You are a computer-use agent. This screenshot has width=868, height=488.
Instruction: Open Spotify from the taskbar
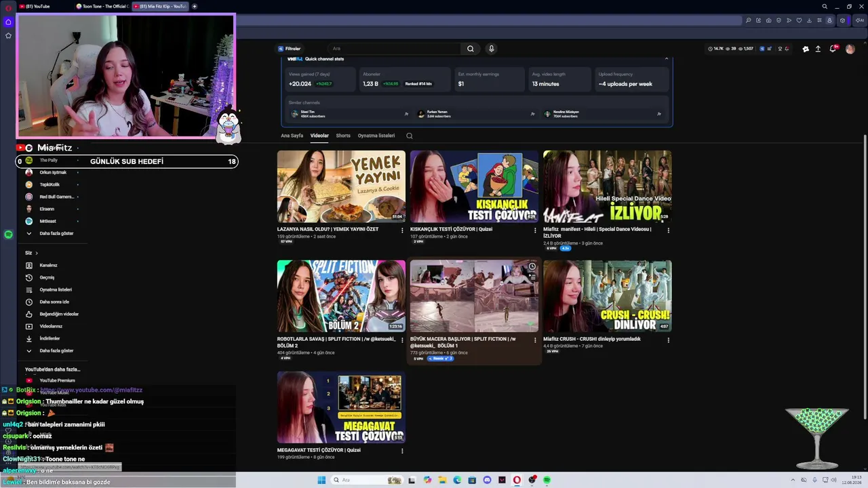[547, 480]
